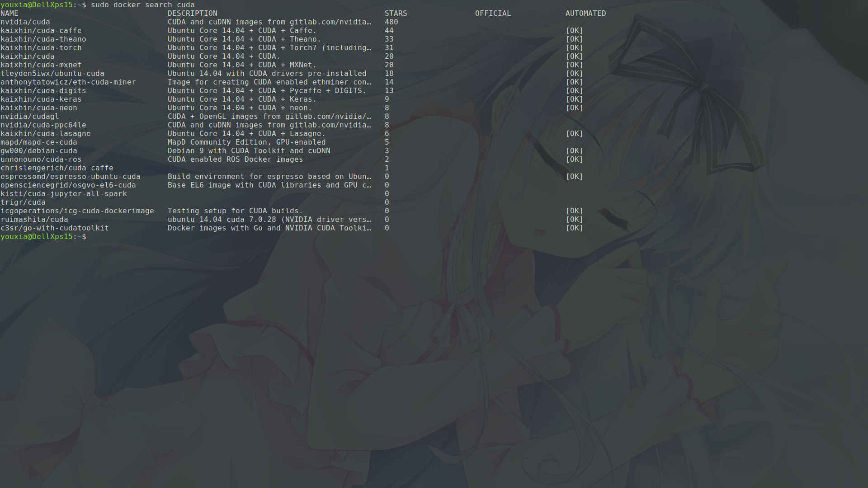
Task: Click the anthonytatowicz/eth-cuda-miner entry
Action: (68, 82)
